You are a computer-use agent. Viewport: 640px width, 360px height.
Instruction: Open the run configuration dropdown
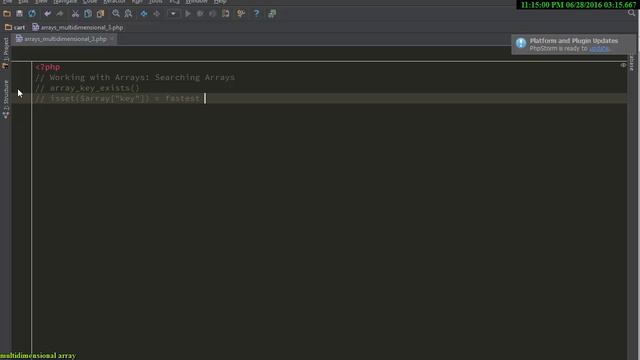click(173, 13)
